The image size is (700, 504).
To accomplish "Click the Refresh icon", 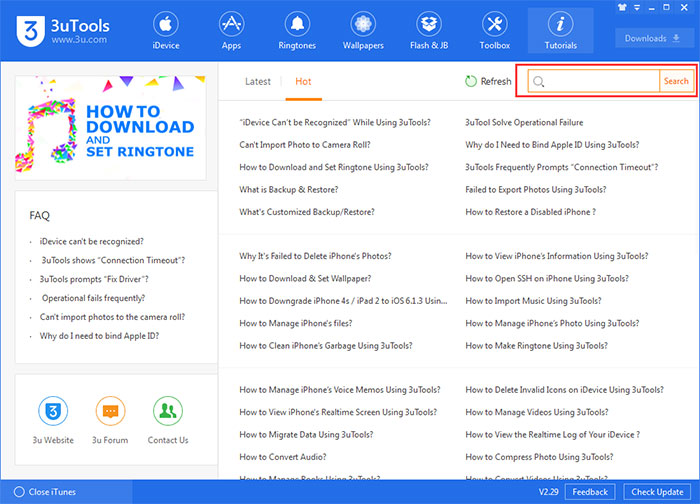I will [472, 81].
